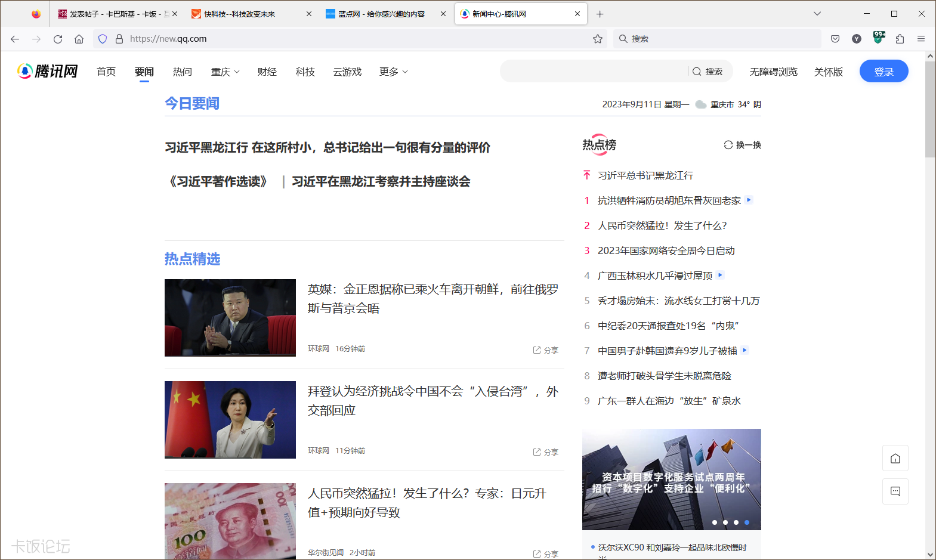The image size is (936, 560).
Task: List all tabs with the dropdown arrow
Action: (817, 14)
